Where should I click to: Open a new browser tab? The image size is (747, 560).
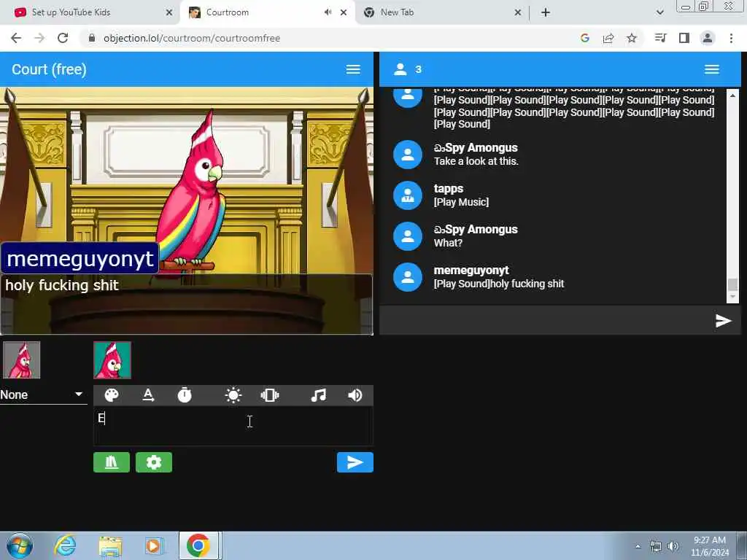pos(546,12)
